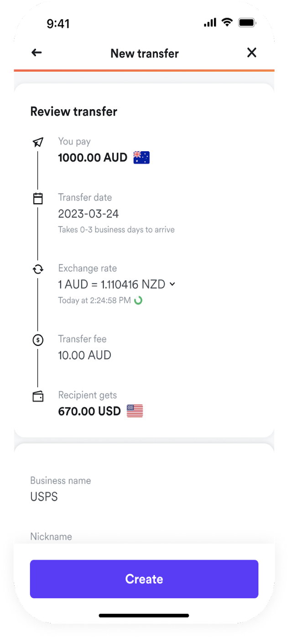This screenshot has width=291, height=644.
Task: Click the paper plane You pay icon
Action: click(38, 143)
